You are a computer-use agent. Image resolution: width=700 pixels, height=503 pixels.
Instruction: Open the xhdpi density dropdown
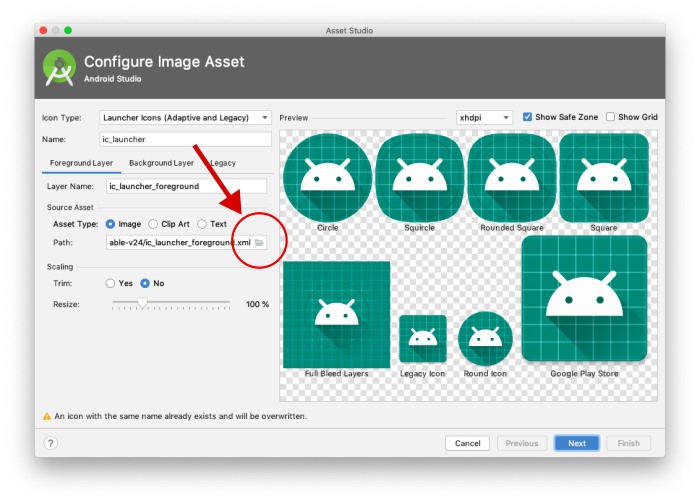point(484,118)
